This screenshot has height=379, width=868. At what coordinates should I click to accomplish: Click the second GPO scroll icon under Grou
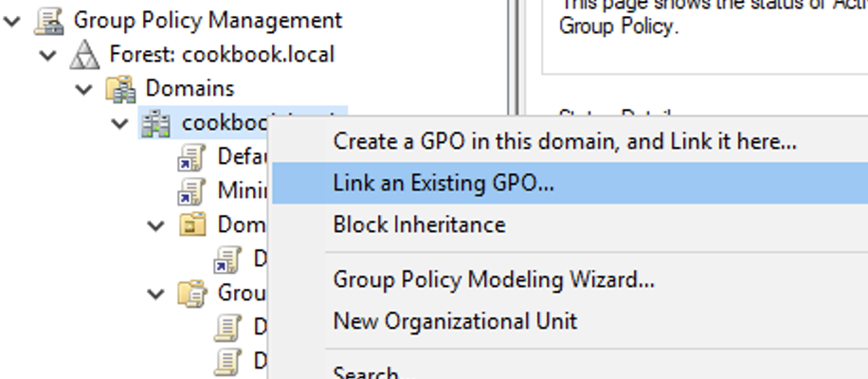click(227, 361)
